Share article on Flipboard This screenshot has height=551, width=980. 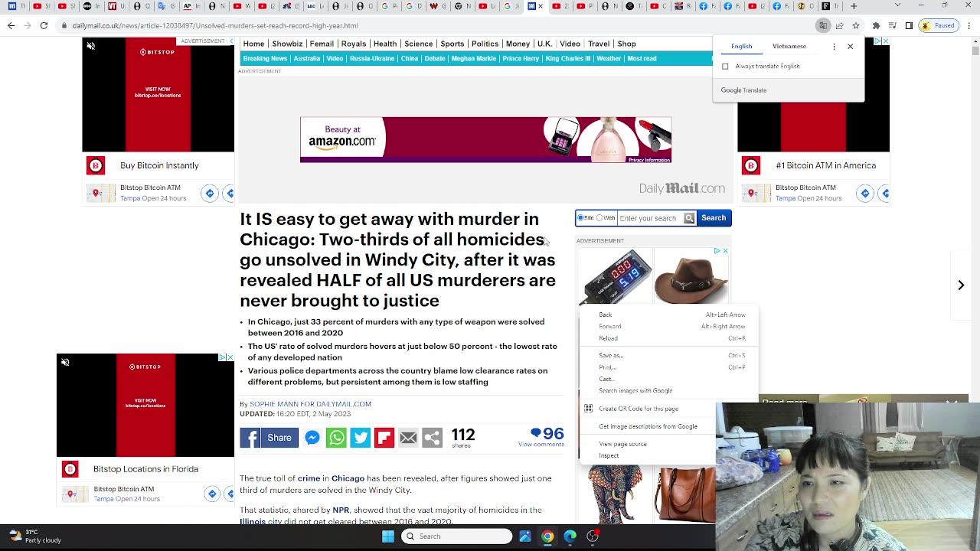(384, 438)
